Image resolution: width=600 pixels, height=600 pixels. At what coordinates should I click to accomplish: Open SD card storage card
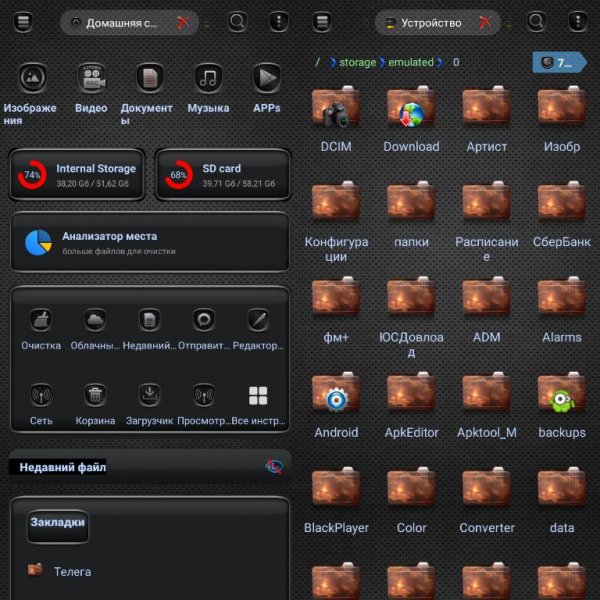223,174
